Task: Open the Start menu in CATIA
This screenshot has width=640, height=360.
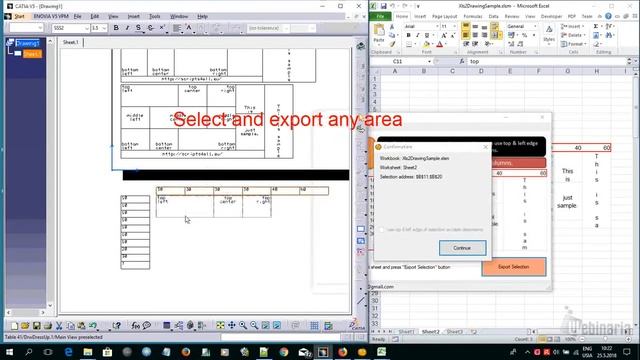Action: pyautogui.click(x=19, y=16)
